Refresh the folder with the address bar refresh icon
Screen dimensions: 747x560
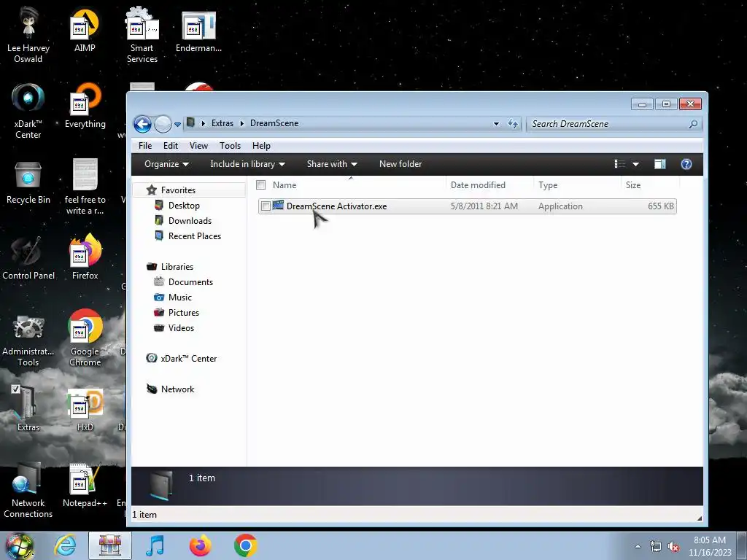(x=513, y=124)
